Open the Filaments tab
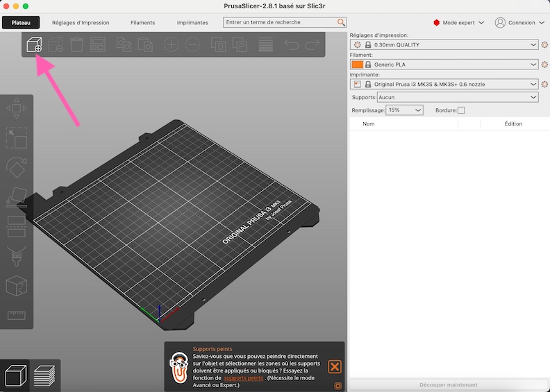Viewport: 550px width, 392px height. [x=143, y=22]
